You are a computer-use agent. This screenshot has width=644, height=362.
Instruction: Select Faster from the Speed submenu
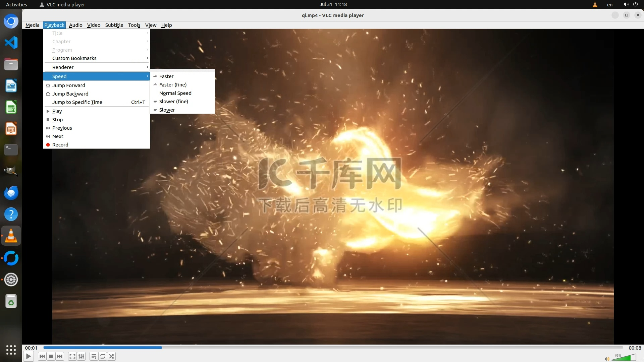166,76
